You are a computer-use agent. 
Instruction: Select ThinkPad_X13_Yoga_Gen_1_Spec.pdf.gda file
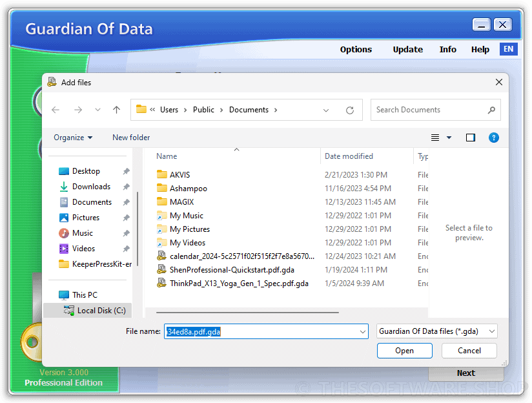(x=239, y=284)
